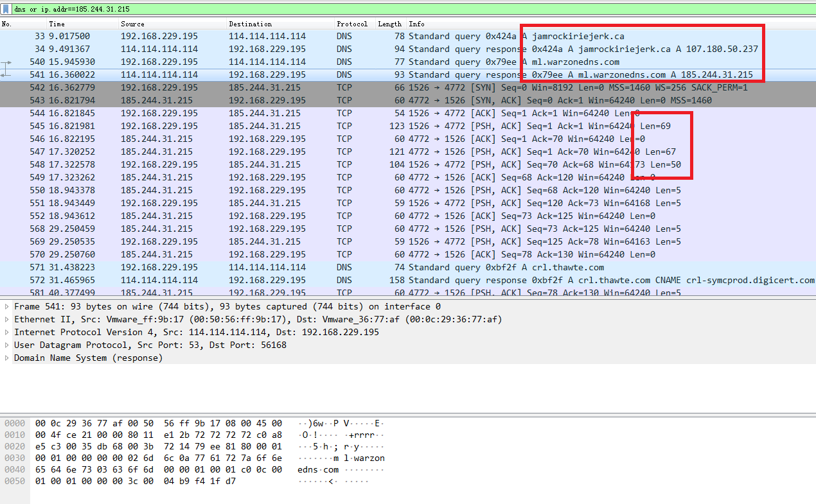Click hex offset 0010 row in bytes pane

(15, 435)
